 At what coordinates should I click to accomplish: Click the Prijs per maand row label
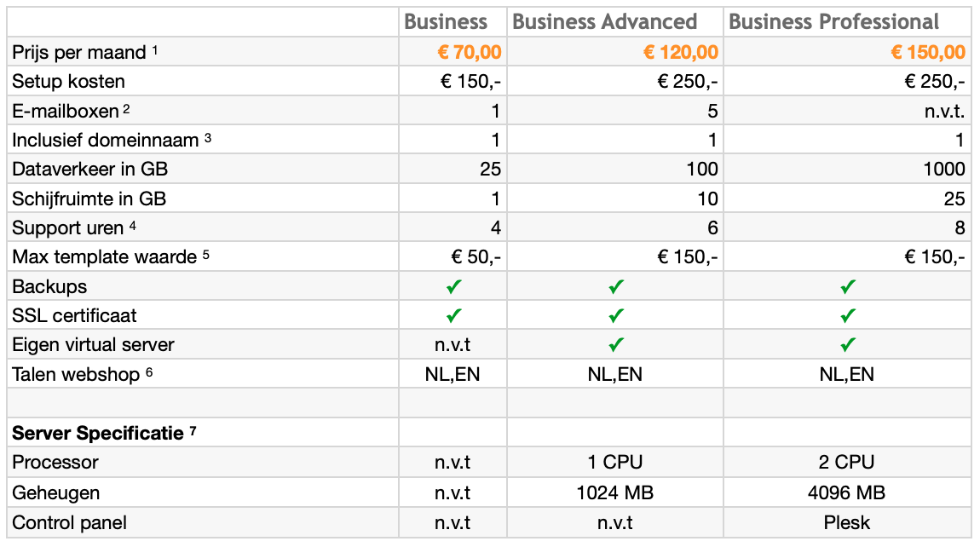pyautogui.click(x=79, y=53)
